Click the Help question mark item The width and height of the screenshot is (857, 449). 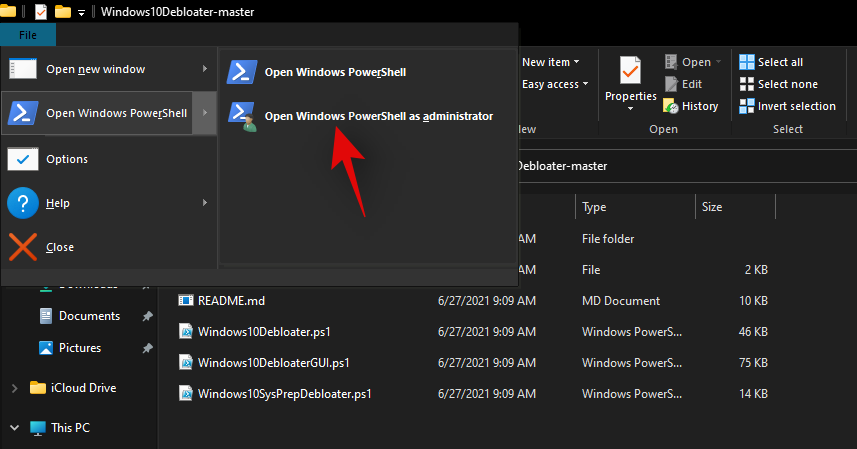23,203
